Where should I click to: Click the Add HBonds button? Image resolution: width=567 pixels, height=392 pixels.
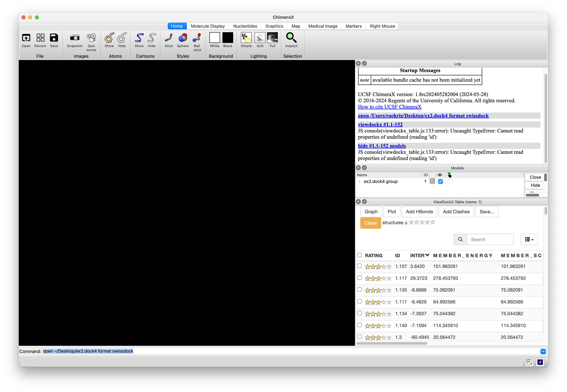(419, 212)
